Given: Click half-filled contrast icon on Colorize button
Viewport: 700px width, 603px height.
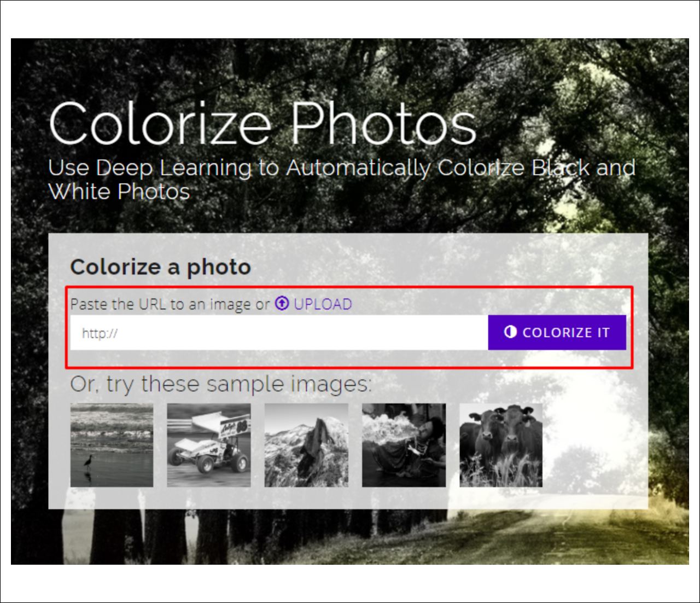Looking at the screenshot, I should (510, 332).
